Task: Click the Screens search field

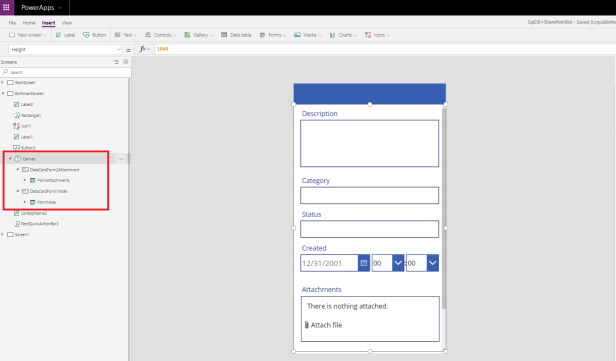Action: (66, 72)
